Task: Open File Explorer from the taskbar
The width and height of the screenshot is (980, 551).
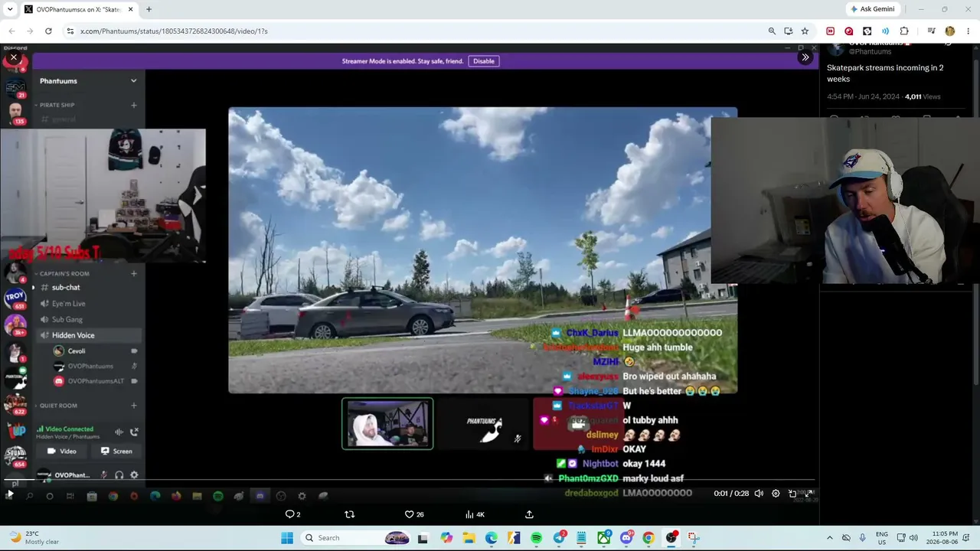Action: click(x=469, y=538)
